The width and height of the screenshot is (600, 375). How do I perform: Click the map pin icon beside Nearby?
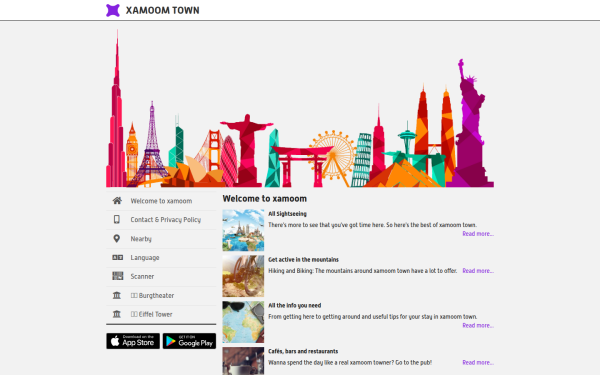pyautogui.click(x=117, y=238)
